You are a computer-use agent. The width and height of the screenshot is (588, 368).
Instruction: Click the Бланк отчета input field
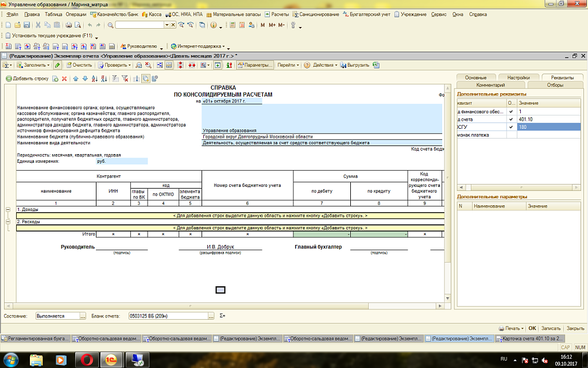pos(168,316)
